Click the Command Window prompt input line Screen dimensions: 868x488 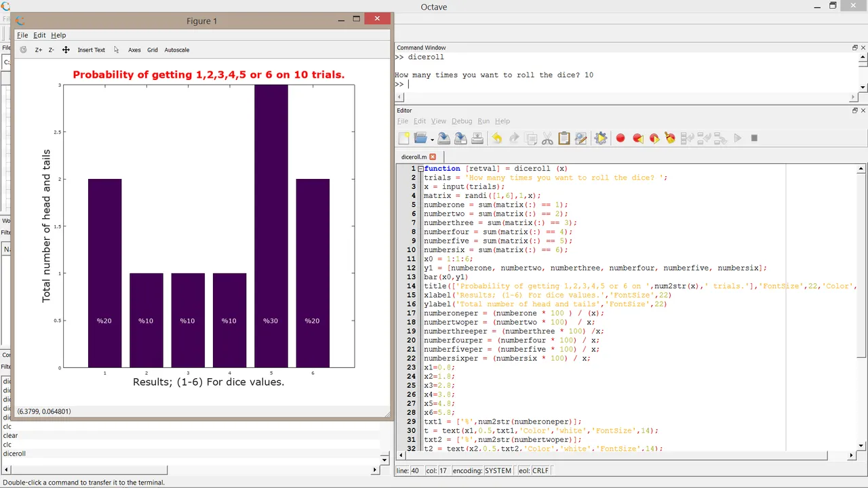tap(625, 85)
